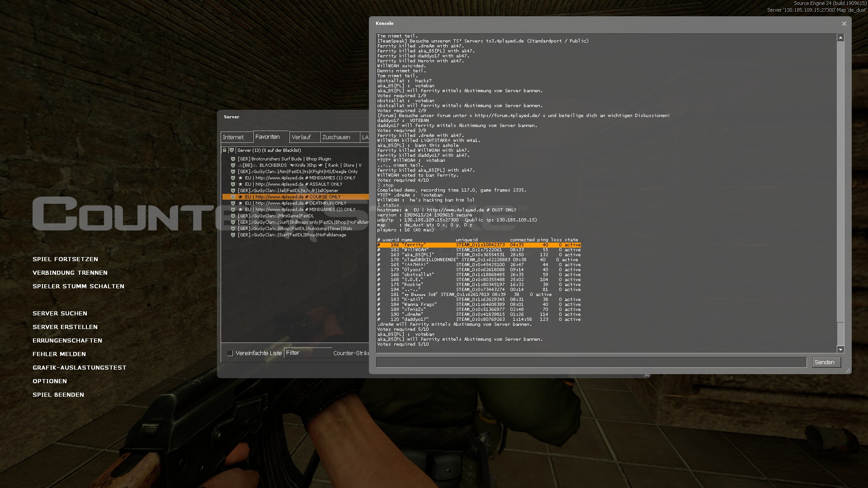Select the Brotcrunshers Surf Bude server row
The height and width of the screenshot is (488, 868).
pos(296,159)
